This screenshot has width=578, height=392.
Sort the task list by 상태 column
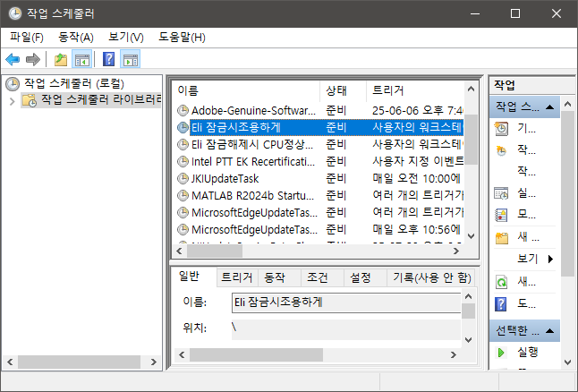click(336, 90)
